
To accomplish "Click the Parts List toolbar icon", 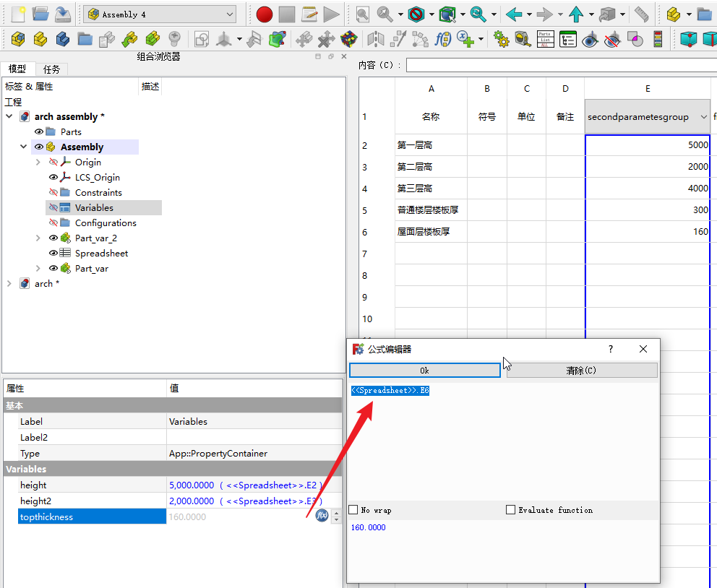I will coord(545,39).
